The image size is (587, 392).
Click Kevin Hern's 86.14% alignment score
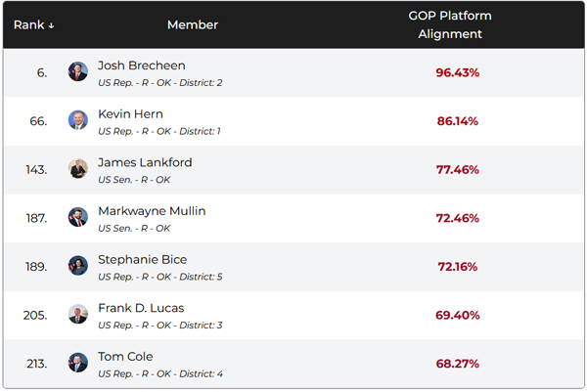coord(457,121)
